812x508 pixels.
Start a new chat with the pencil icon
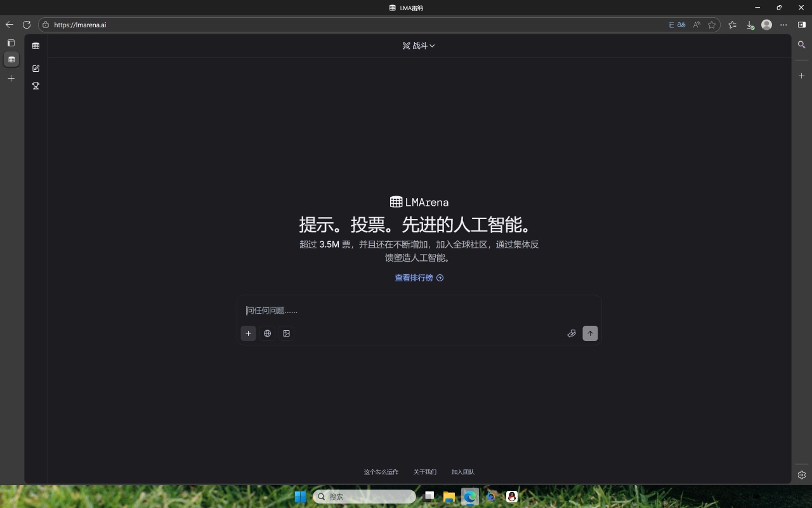pyautogui.click(x=36, y=68)
